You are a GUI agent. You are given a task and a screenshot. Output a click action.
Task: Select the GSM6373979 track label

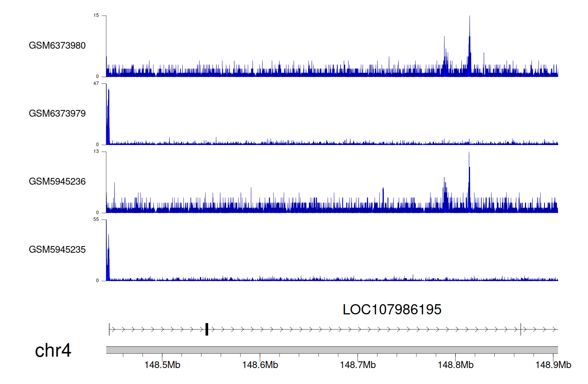[x=57, y=114]
